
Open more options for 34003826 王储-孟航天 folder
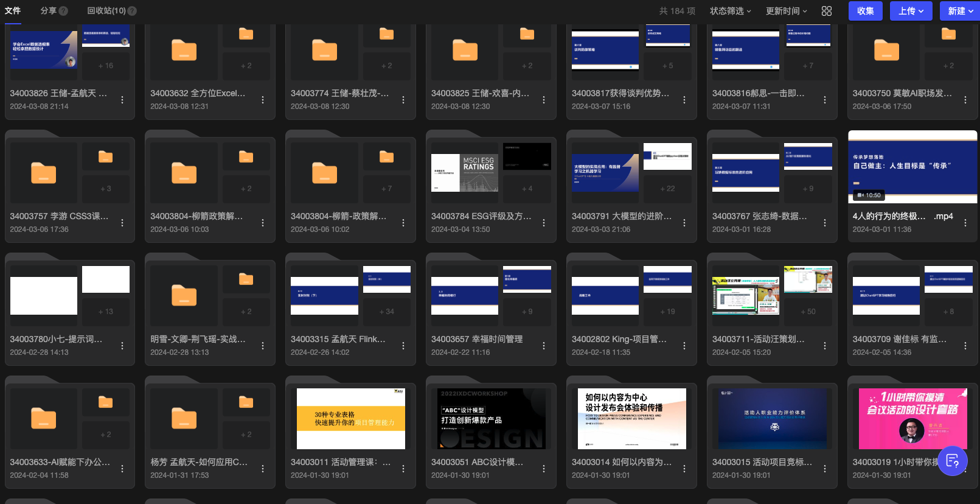pos(122,100)
